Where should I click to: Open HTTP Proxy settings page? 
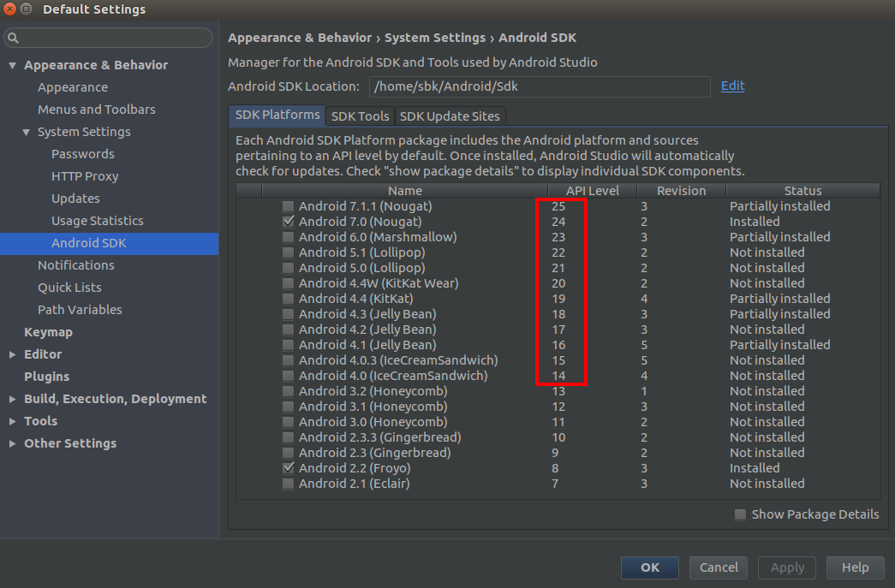click(x=85, y=176)
